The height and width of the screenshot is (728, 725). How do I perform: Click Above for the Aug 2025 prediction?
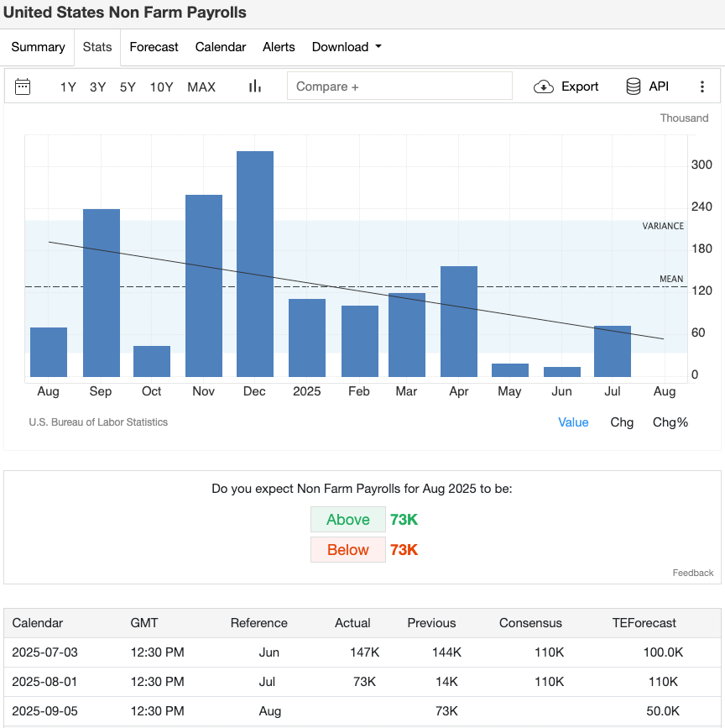tap(347, 519)
